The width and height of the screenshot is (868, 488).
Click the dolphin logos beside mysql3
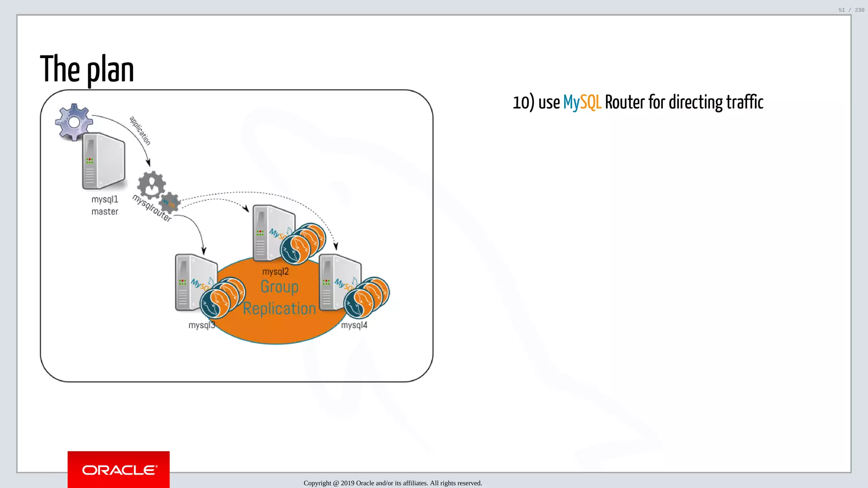tap(223, 298)
